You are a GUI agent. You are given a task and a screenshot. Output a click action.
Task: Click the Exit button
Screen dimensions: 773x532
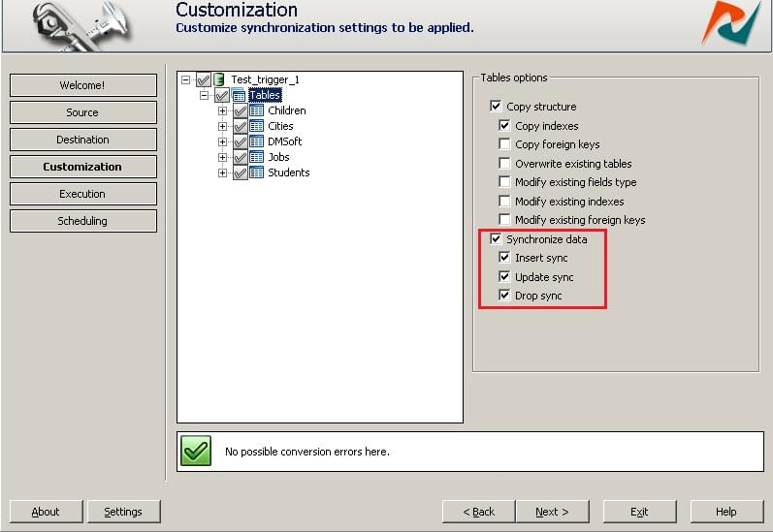[x=639, y=512]
